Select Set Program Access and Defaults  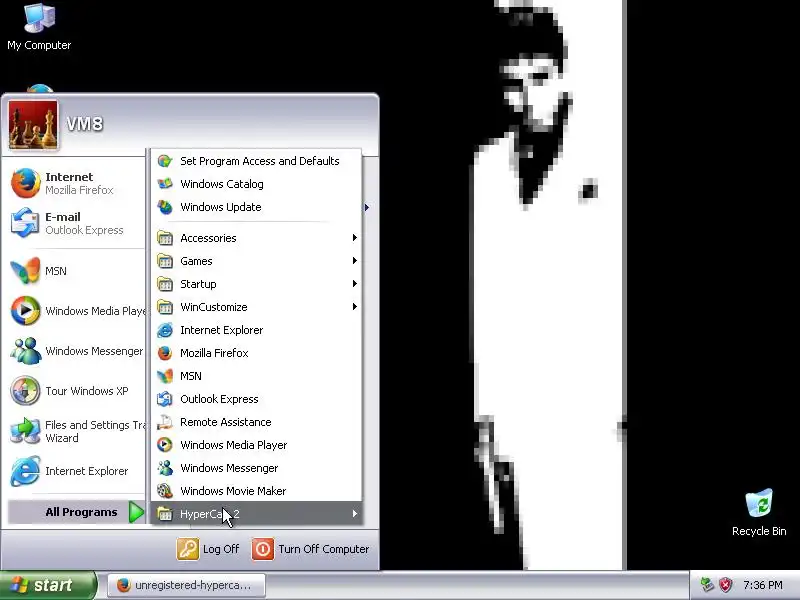coord(256,161)
